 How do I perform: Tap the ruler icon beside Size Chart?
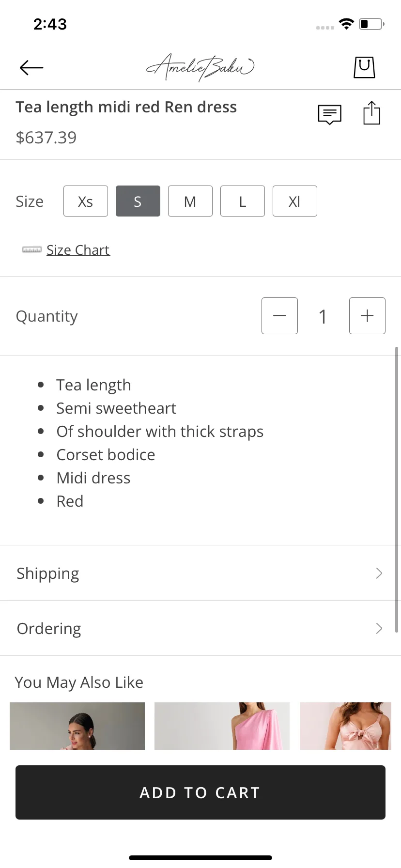[32, 250]
